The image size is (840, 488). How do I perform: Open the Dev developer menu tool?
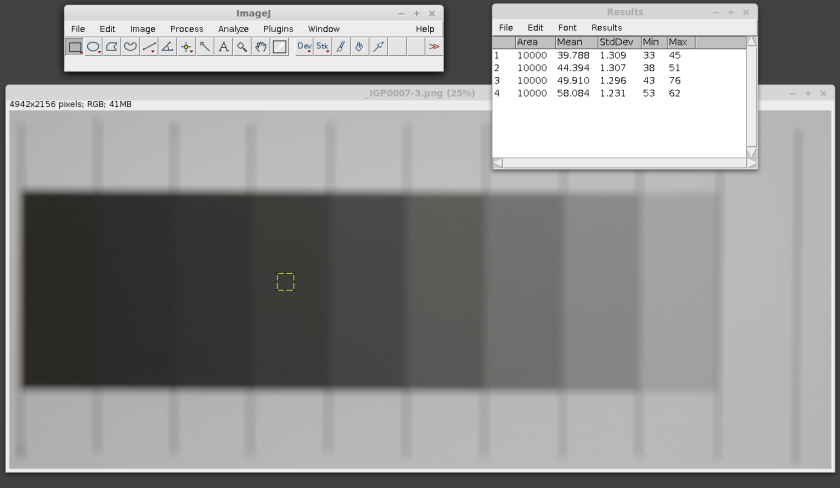coord(304,47)
